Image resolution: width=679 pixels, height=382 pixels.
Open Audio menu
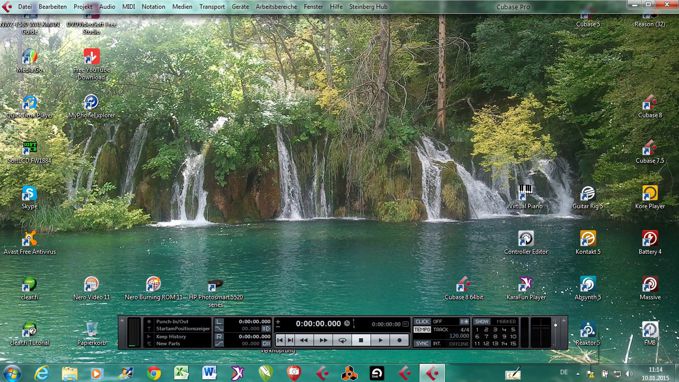[107, 7]
